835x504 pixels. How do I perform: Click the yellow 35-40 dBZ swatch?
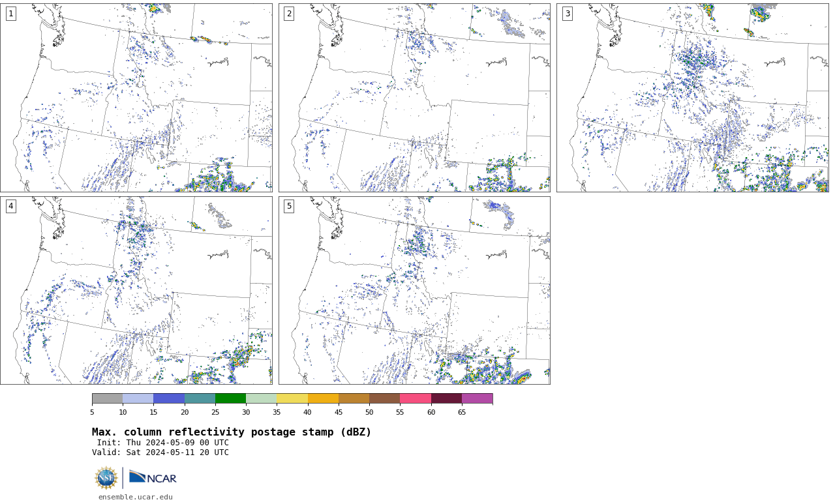click(x=292, y=398)
